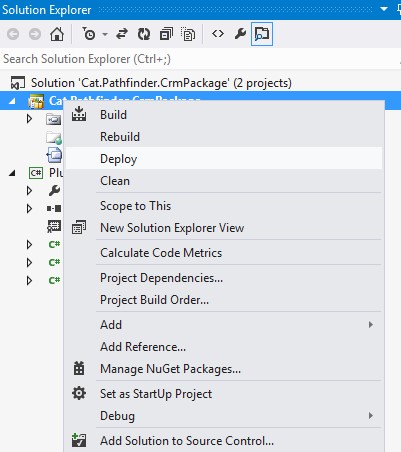401x452 pixels.
Task: Click the CrmPackage project icon
Action: tap(36, 101)
